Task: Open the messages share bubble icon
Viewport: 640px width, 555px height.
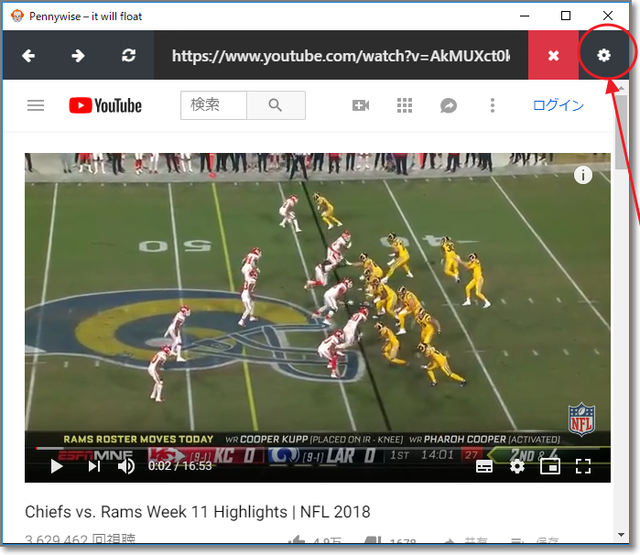Action: coord(449,105)
